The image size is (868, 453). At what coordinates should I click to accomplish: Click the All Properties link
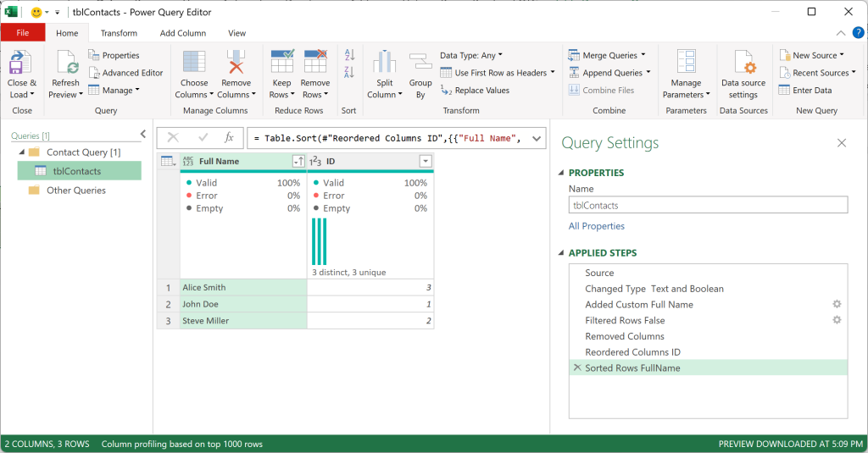coord(596,226)
